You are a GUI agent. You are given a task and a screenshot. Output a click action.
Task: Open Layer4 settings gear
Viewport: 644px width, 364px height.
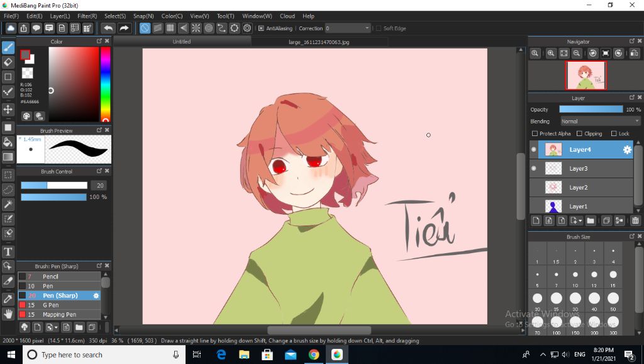(x=627, y=150)
